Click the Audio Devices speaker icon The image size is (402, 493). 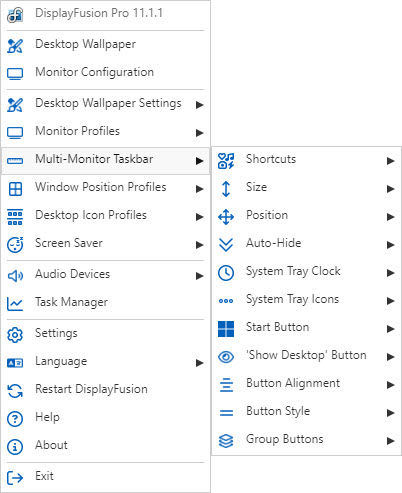(x=15, y=276)
